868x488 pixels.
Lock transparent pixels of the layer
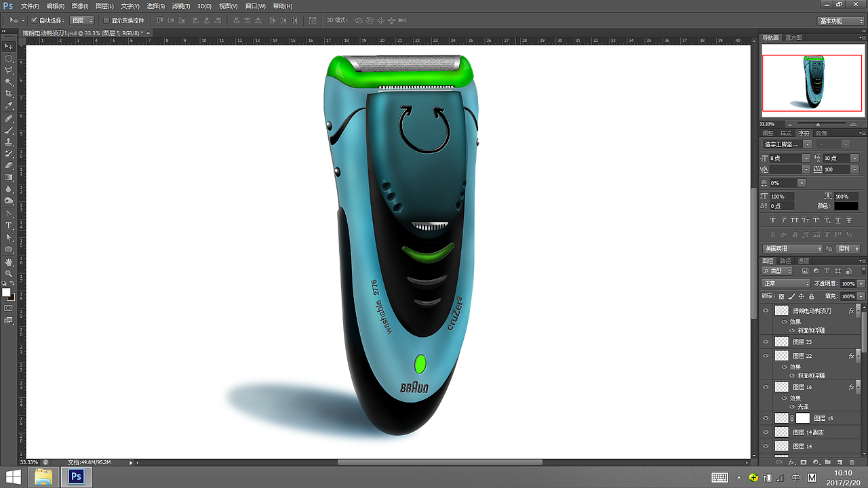click(781, 296)
